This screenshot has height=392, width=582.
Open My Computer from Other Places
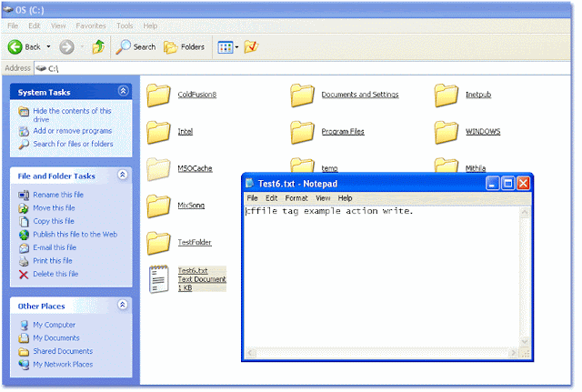(55, 326)
